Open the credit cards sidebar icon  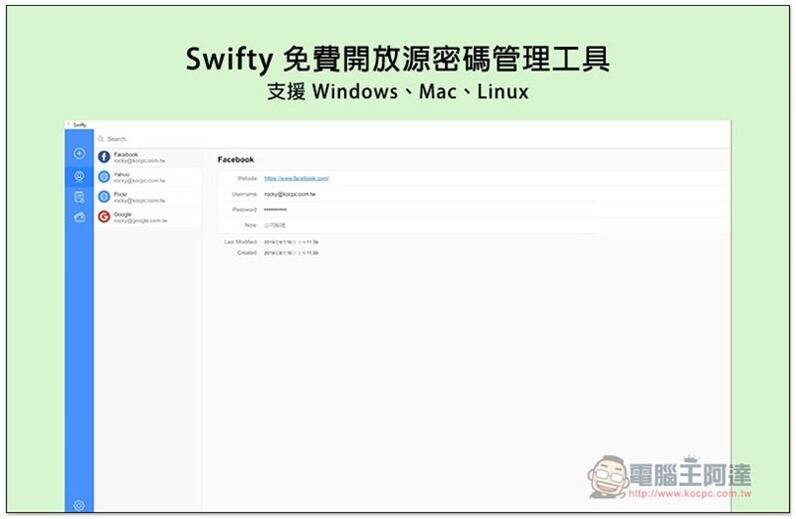[79, 217]
